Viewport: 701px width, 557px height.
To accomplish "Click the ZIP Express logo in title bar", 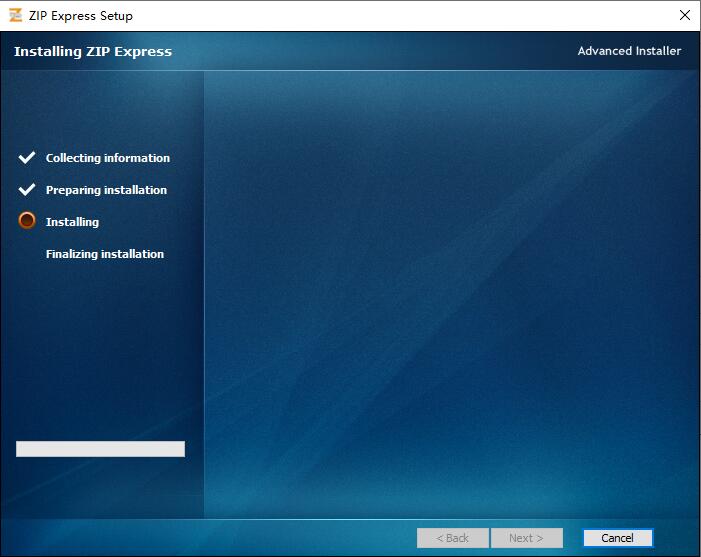I will 15,15.
